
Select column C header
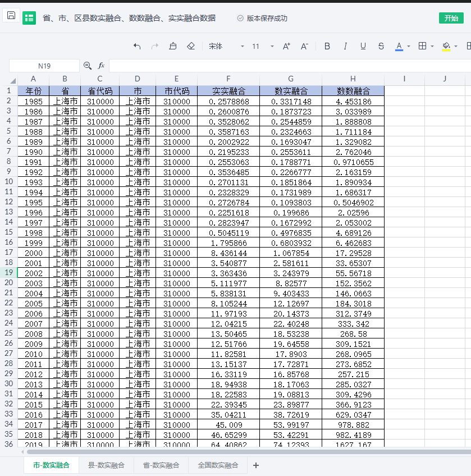click(x=100, y=79)
